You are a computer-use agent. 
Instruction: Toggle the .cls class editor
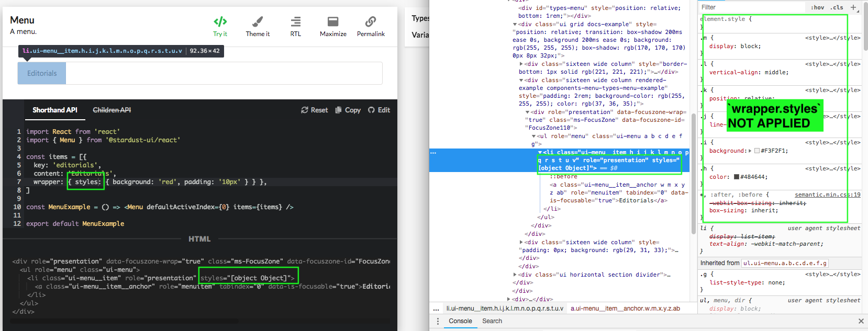pyautogui.click(x=837, y=7)
